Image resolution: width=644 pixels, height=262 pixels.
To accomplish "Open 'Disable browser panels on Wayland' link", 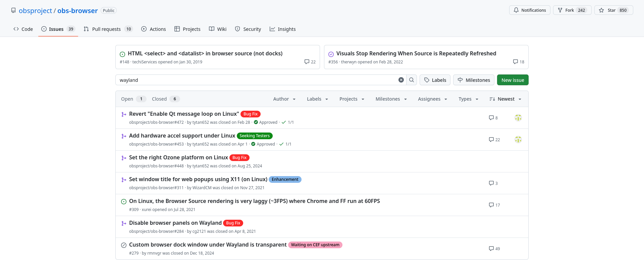I will [175, 223].
